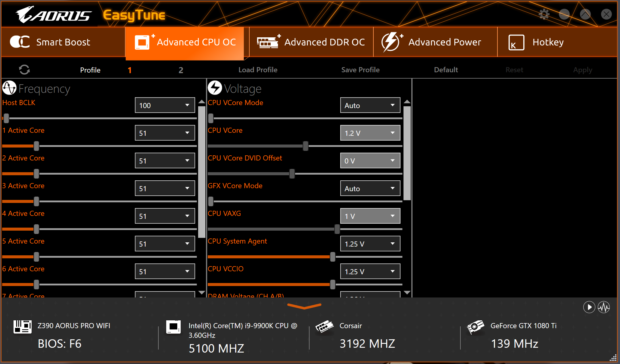Click Save Profile
Screen dimensions: 620x364
pos(360,70)
